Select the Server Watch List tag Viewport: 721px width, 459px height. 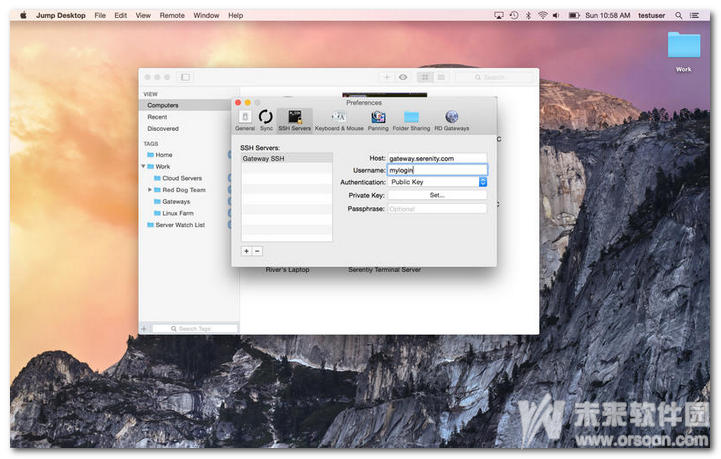pyautogui.click(x=176, y=225)
